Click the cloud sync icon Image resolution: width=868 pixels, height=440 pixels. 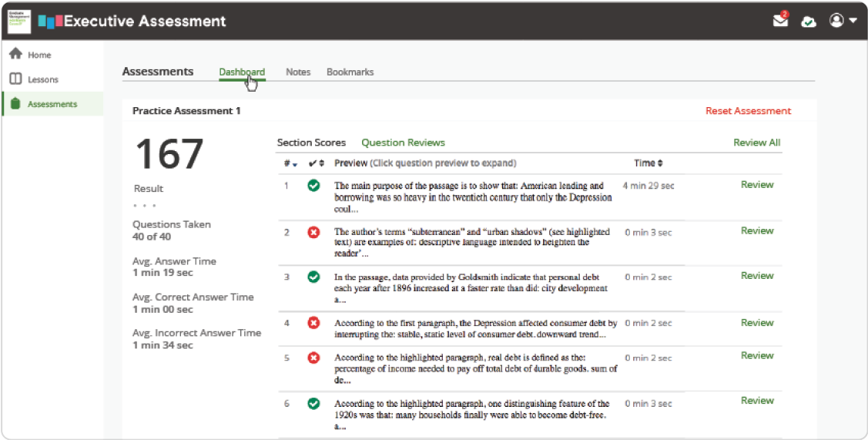click(x=809, y=22)
